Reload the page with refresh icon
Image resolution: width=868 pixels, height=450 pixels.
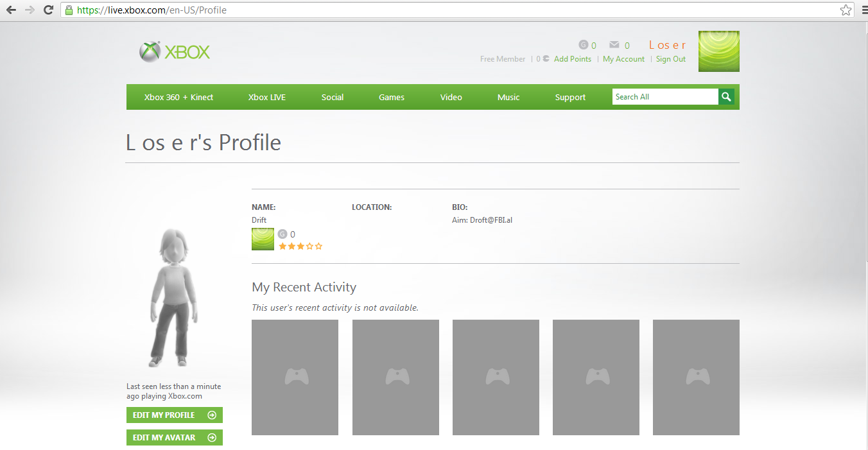pyautogui.click(x=48, y=10)
